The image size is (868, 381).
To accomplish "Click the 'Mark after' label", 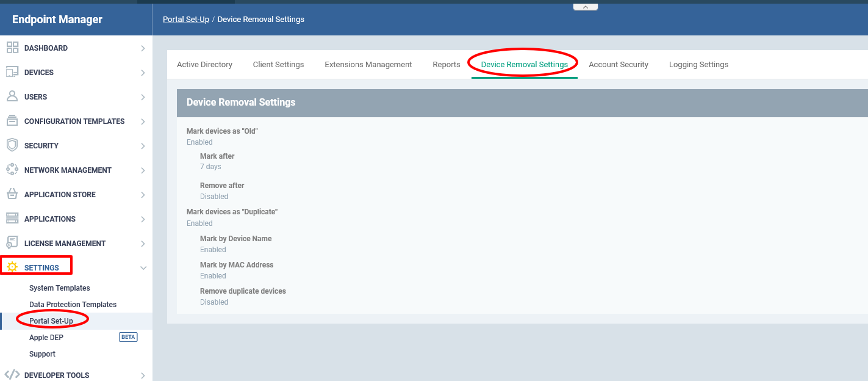I will pos(217,156).
